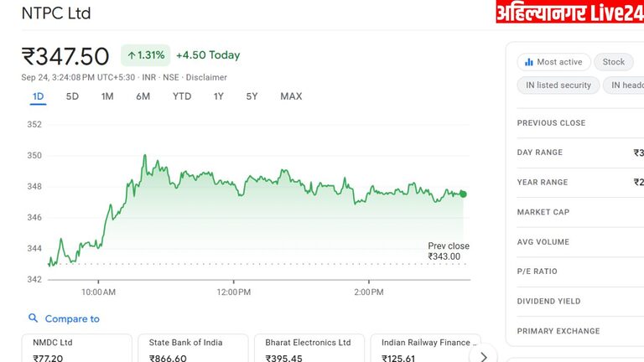Viewport: 644px width, 362px height.
Task: Click the green up-arrow percentage badge
Action: [x=146, y=55]
